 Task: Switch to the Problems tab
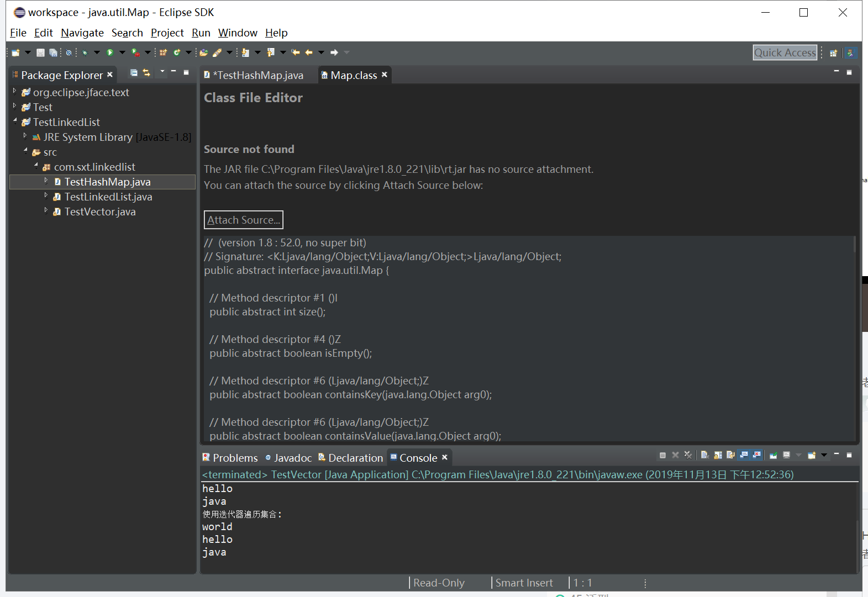click(x=230, y=458)
